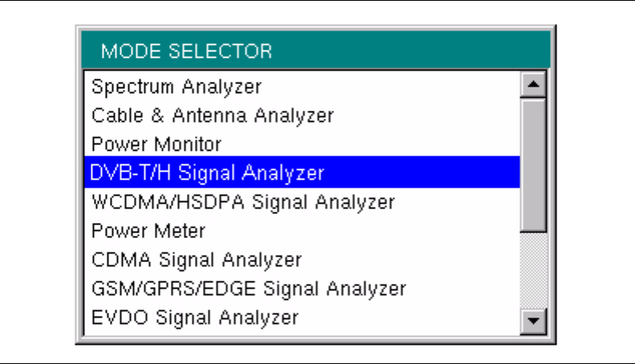Click the mode list scrollbar thumb
Screen dimensions: 635x364
[533, 160]
